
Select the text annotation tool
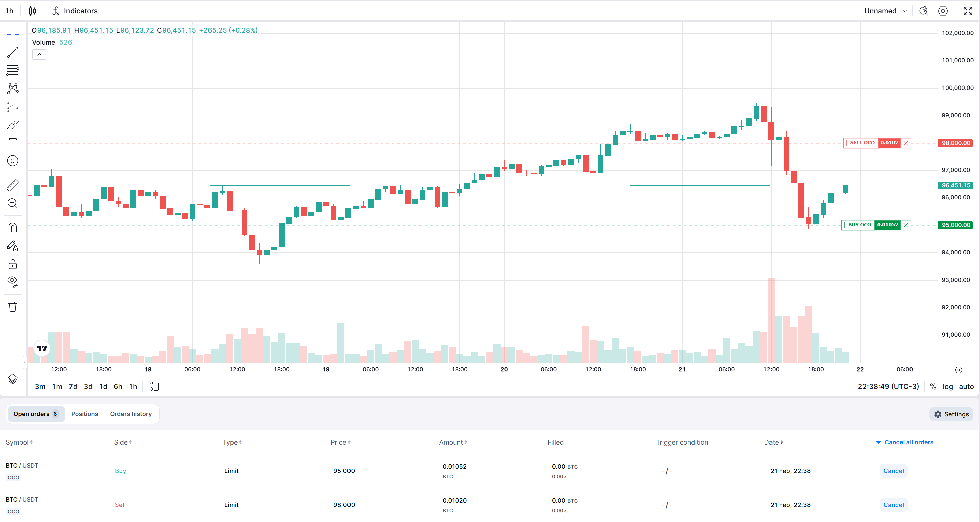(13, 143)
